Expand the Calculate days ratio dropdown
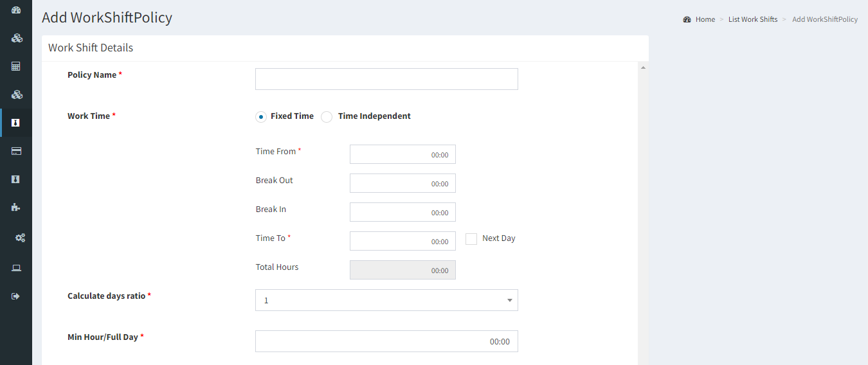 386,300
